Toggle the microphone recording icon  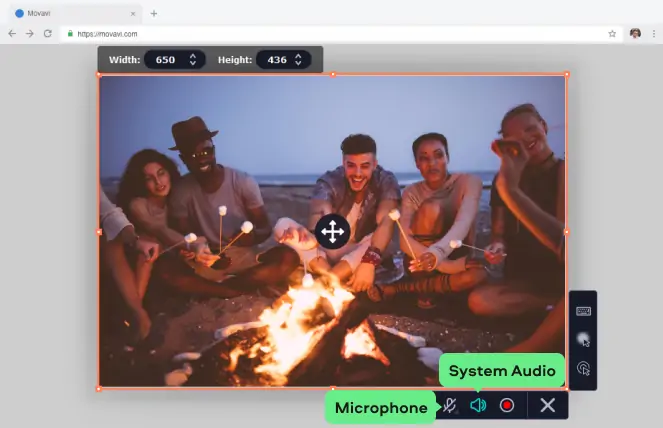450,406
